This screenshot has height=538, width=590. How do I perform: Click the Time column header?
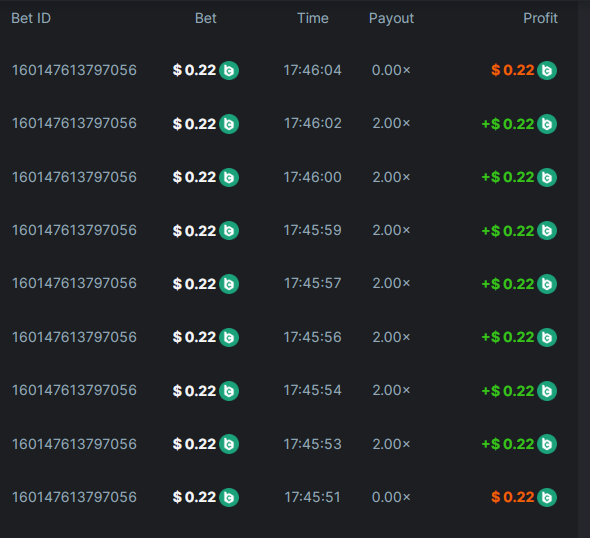[x=313, y=18]
